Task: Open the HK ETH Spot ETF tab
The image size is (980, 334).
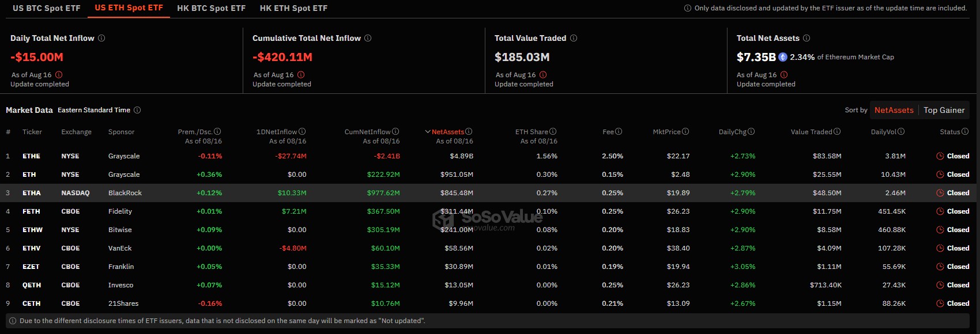Action: pos(293,8)
